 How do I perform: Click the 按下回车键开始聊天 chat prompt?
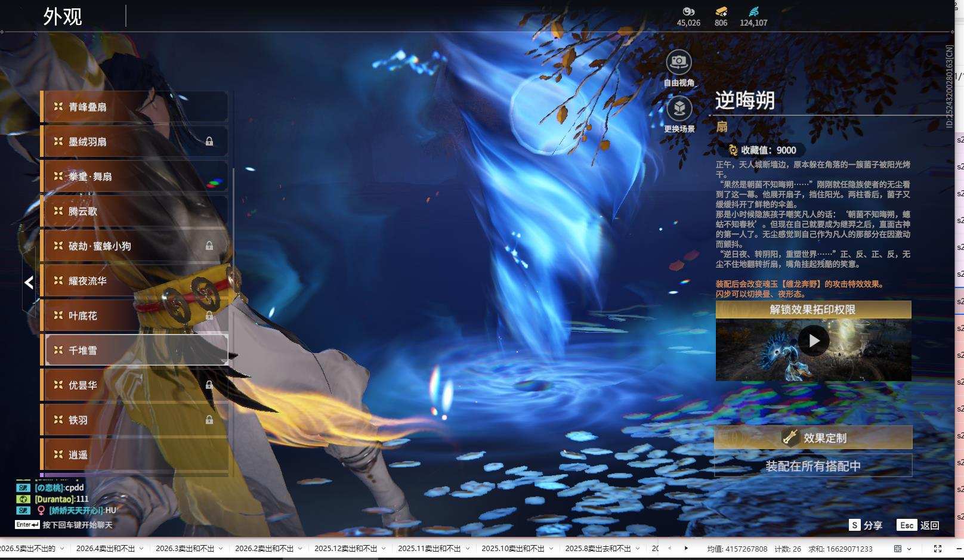[78, 525]
